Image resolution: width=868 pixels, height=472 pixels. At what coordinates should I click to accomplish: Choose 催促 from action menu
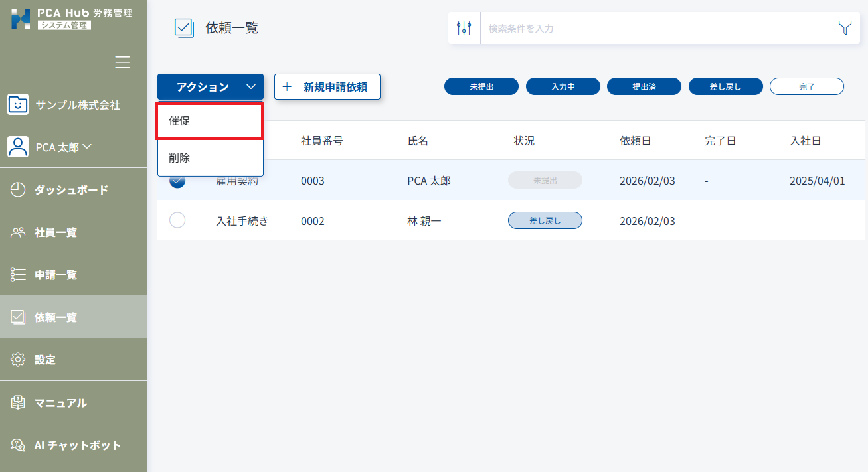point(210,121)
